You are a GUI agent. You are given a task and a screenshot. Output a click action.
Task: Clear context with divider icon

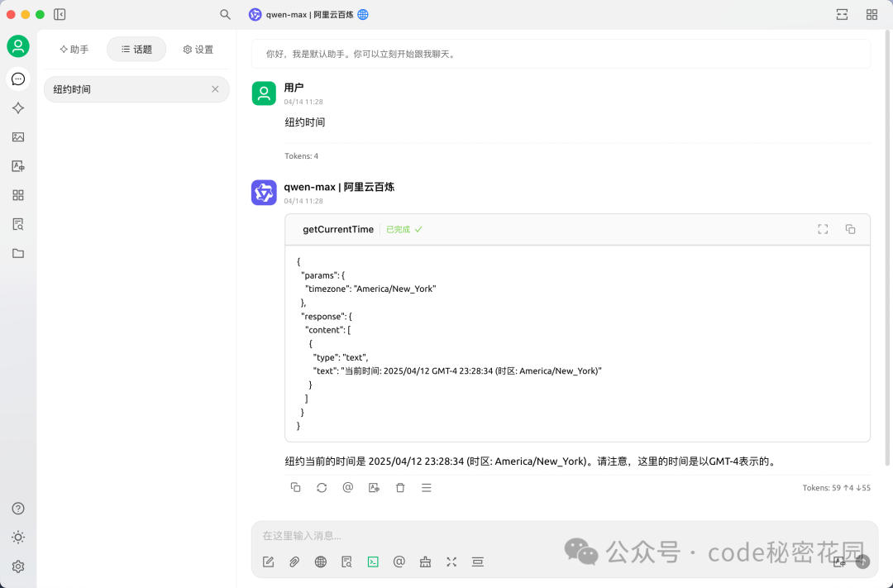pos(478,562)
